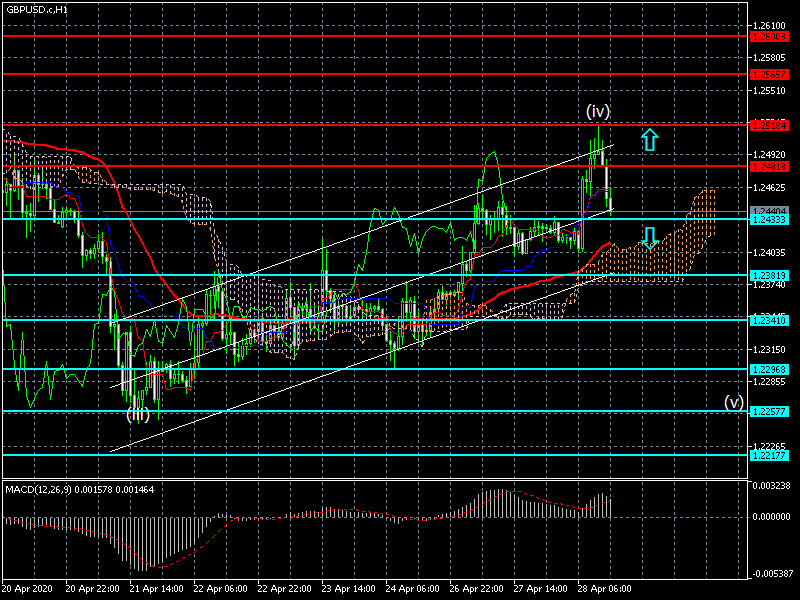Click the cyan 1.22177 price label
Viewport: 800px width, 600px height.
pos(769,455)
